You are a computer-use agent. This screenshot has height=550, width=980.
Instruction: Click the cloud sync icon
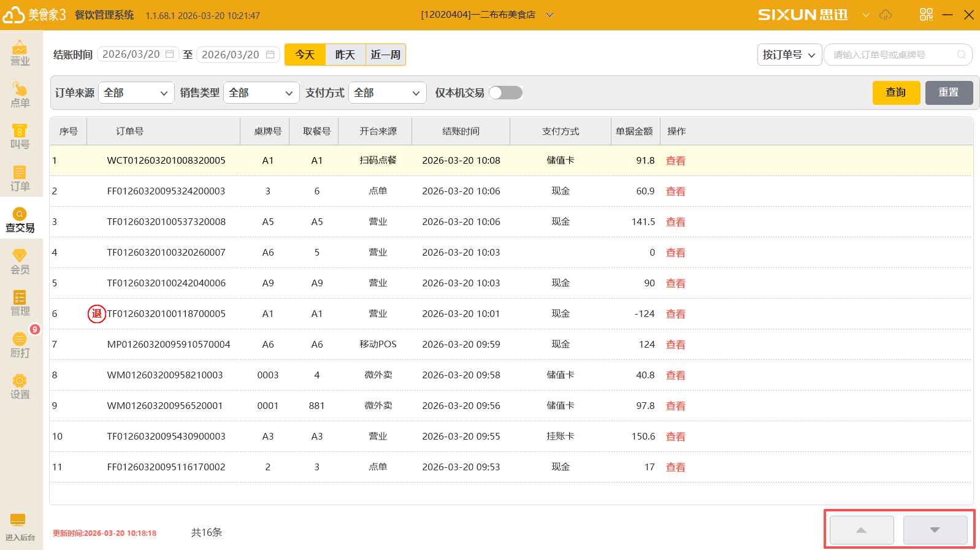point(886,15)
